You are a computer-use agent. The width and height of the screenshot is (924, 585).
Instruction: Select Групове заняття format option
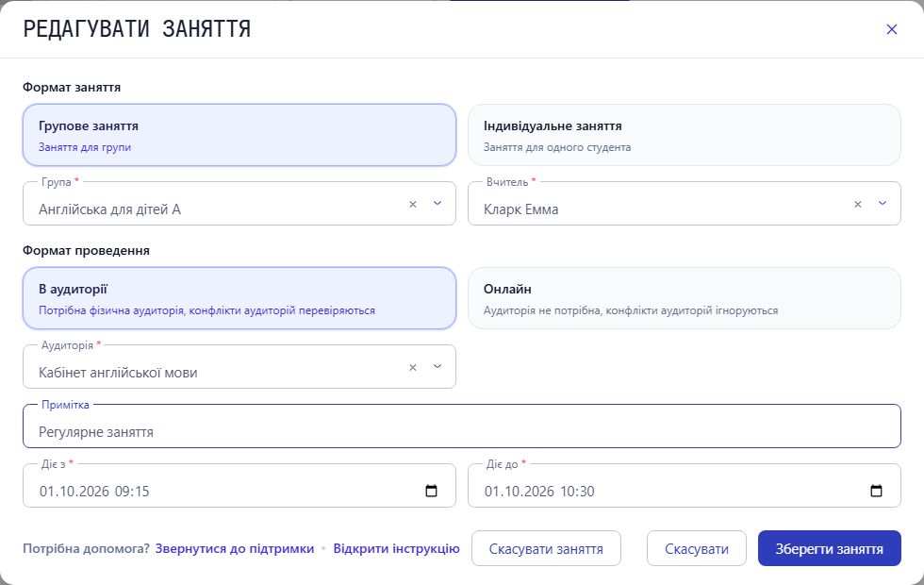[x=239, y=135]
